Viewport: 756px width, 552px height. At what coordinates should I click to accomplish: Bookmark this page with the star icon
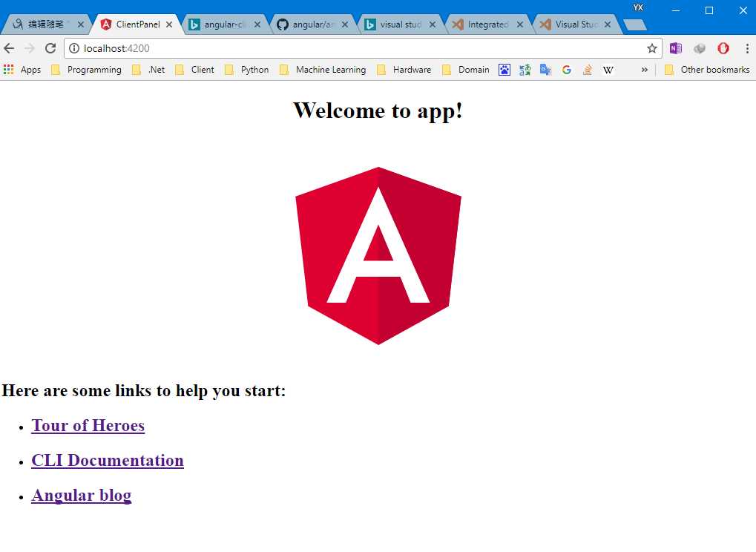coord(652,48)
